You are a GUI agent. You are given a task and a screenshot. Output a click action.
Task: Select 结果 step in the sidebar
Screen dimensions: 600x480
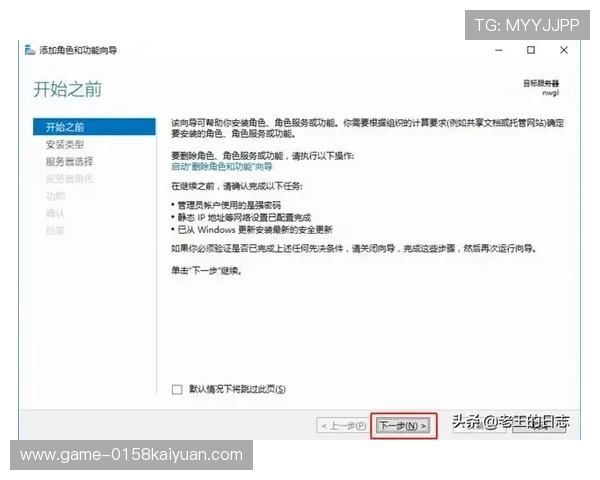(55, 230)
